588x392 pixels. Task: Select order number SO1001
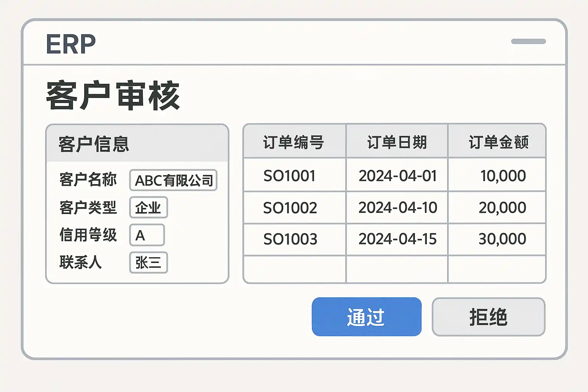click(290, 176)
